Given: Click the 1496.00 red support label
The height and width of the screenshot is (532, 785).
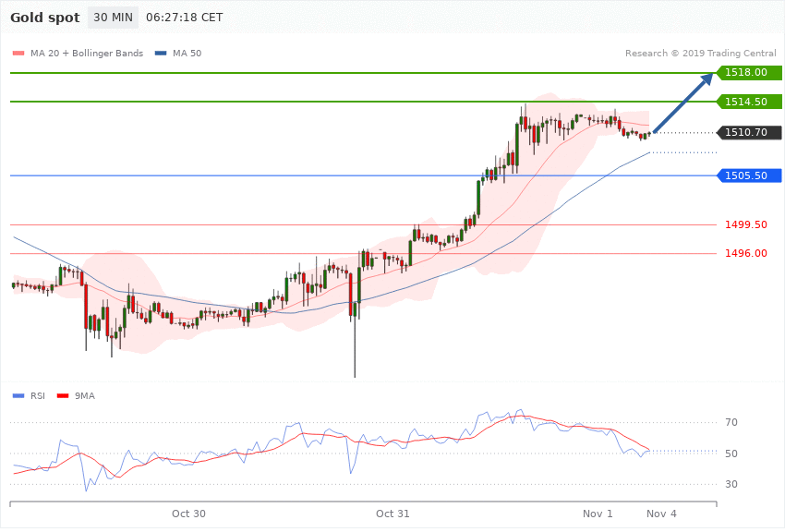Looking at the screenshot, I should point(746,253).
